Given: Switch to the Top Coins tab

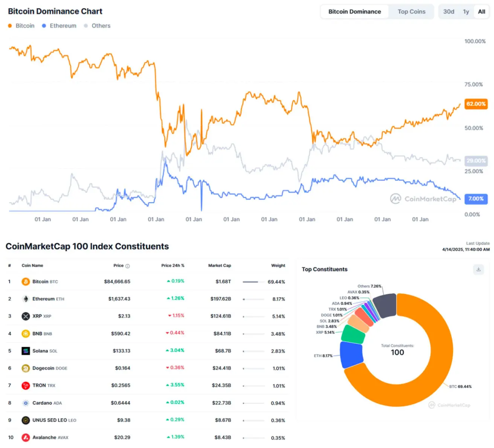Looking at the screenshot, I should tap(412, 12).
